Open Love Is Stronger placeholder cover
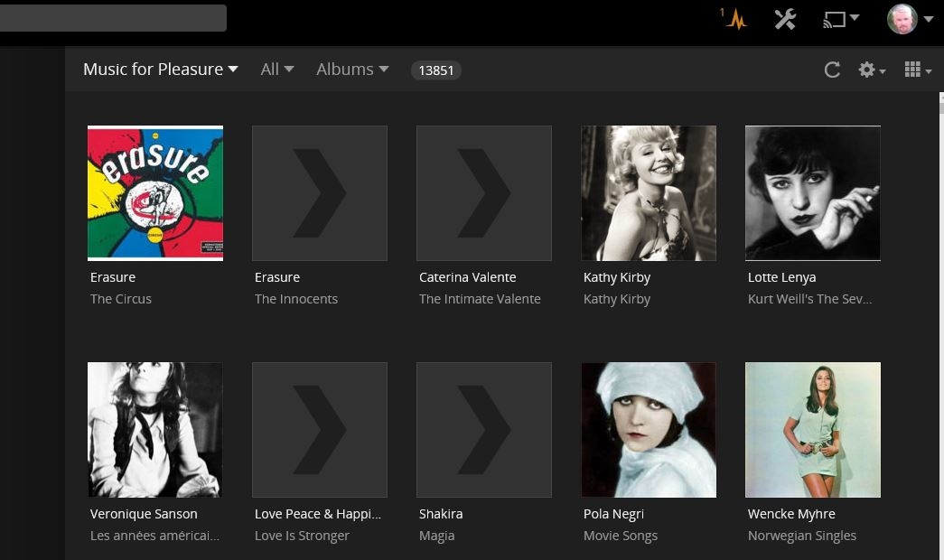944x560 pixels. pos(320,430)
